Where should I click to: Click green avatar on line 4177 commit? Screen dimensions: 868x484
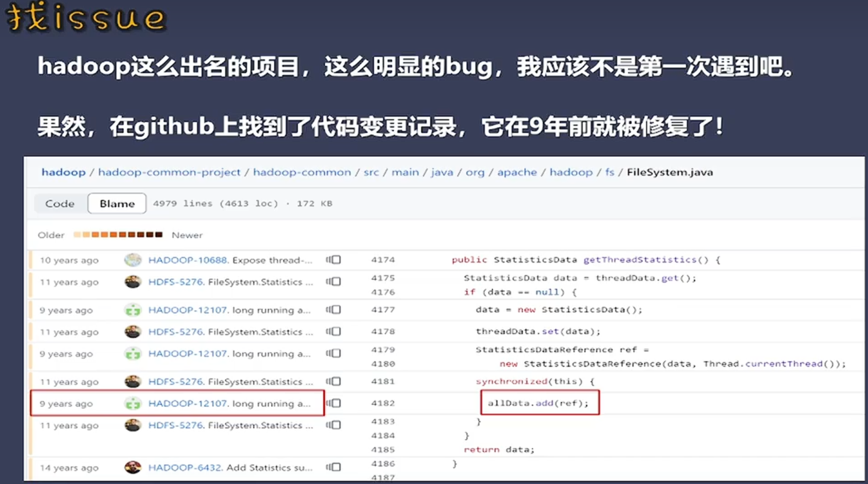pos(133,310)
